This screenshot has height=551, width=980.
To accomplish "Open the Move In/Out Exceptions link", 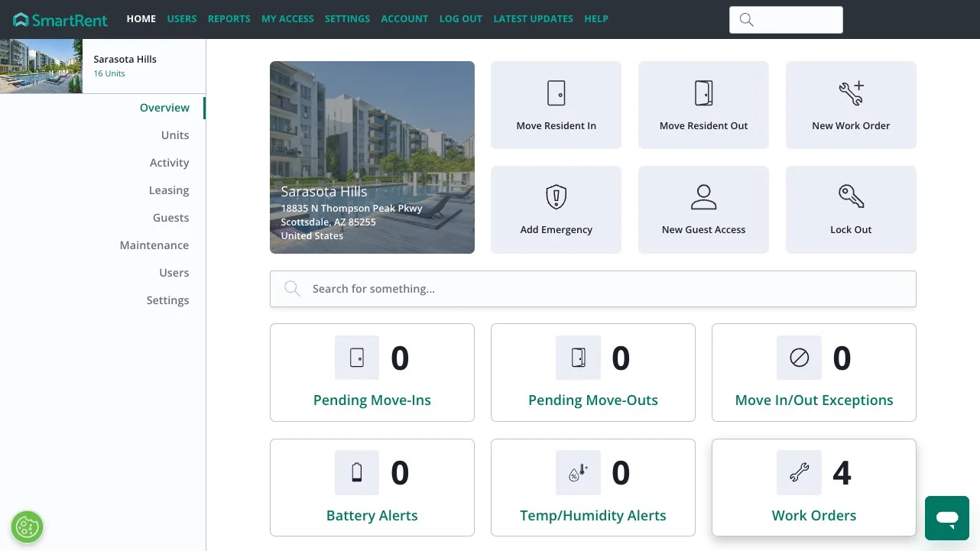I will [x=814, y=400].
